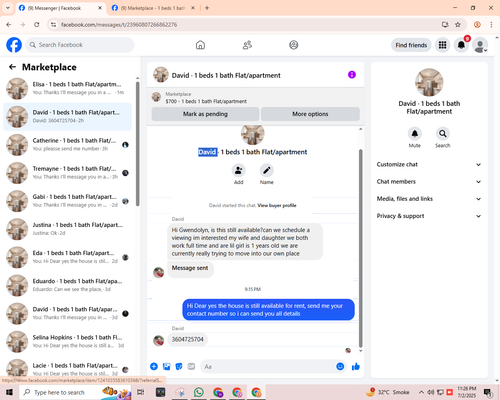Open Eduardo conversation in chat list

click(68, 285)
